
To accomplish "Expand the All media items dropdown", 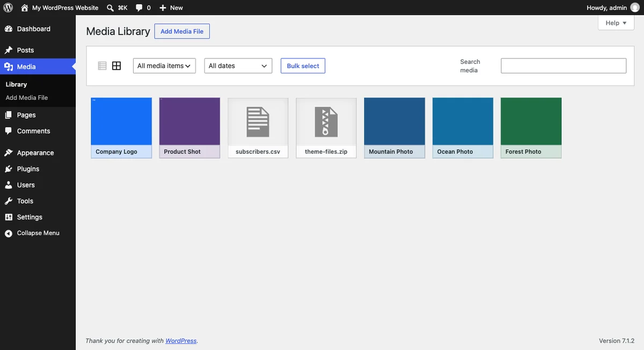I will [164, 66].
